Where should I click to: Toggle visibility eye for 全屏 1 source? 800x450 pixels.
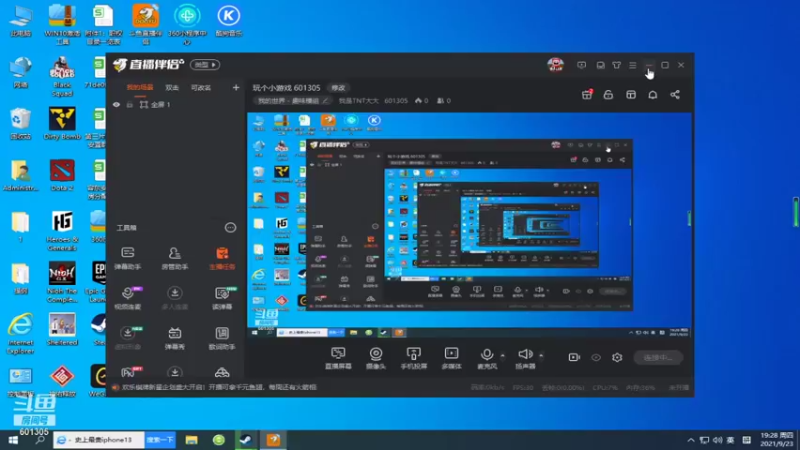click(116, 105)
